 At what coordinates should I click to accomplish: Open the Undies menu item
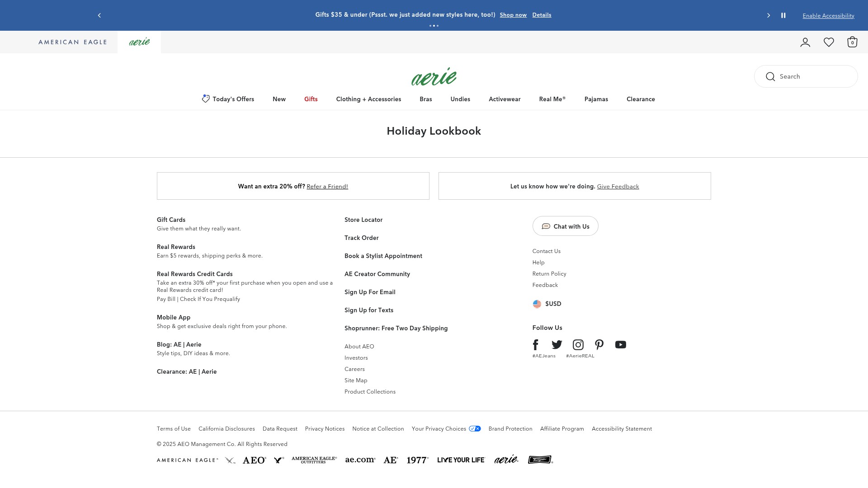click(x=460, y=99)
